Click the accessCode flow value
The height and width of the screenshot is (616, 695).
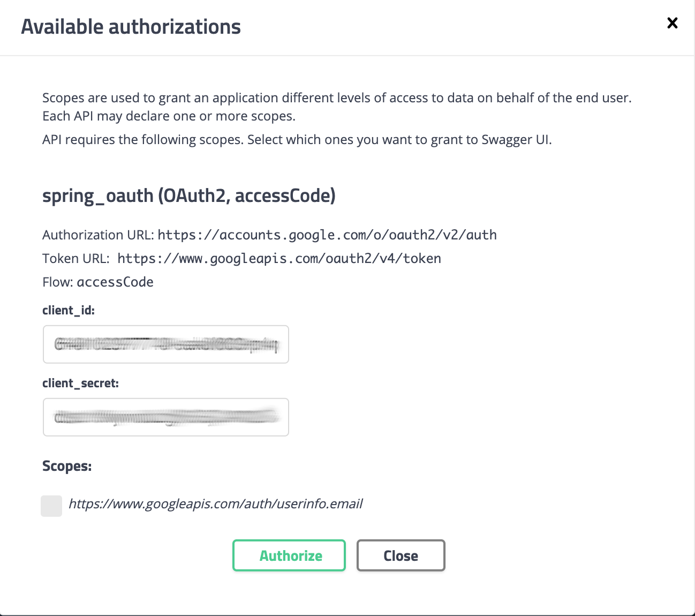pos(115,282)
